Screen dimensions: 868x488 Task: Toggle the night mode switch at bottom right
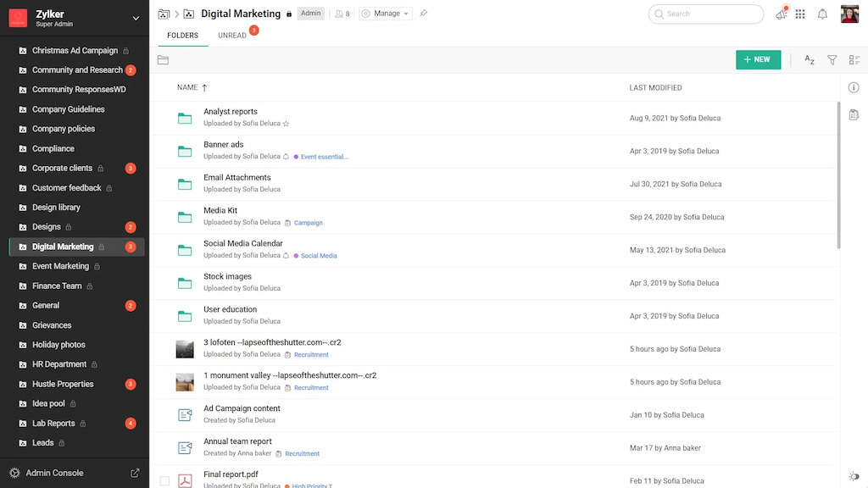854,476
